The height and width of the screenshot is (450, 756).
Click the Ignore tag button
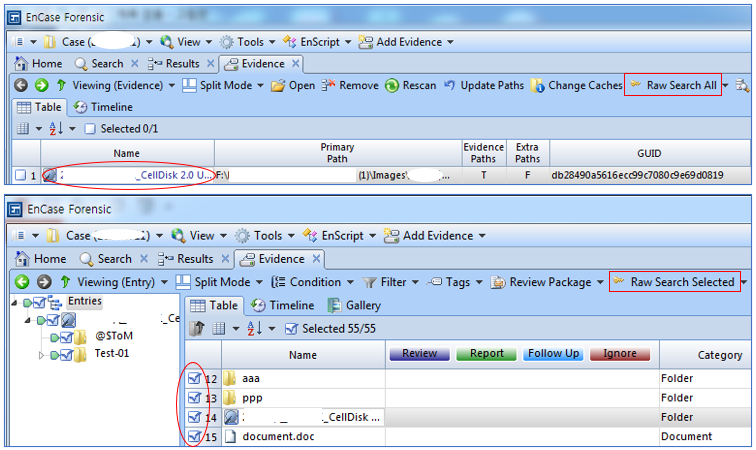click(620, 354)
